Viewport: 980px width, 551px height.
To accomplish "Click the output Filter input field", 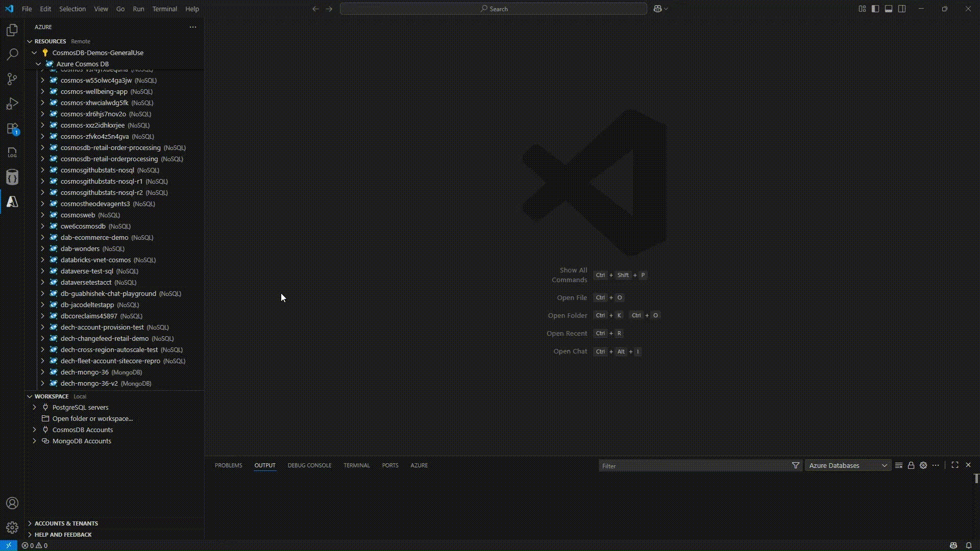I will click(694, 465).
